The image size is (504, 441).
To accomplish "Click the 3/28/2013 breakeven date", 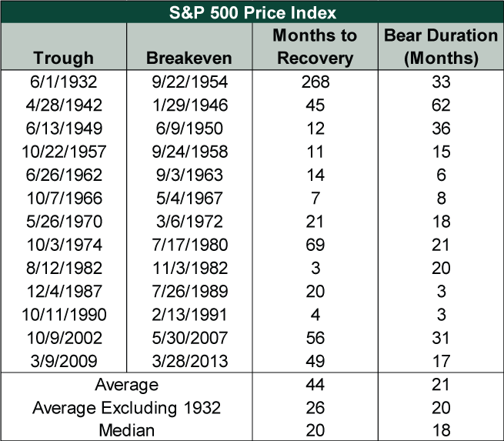I will tap(187, 360).
